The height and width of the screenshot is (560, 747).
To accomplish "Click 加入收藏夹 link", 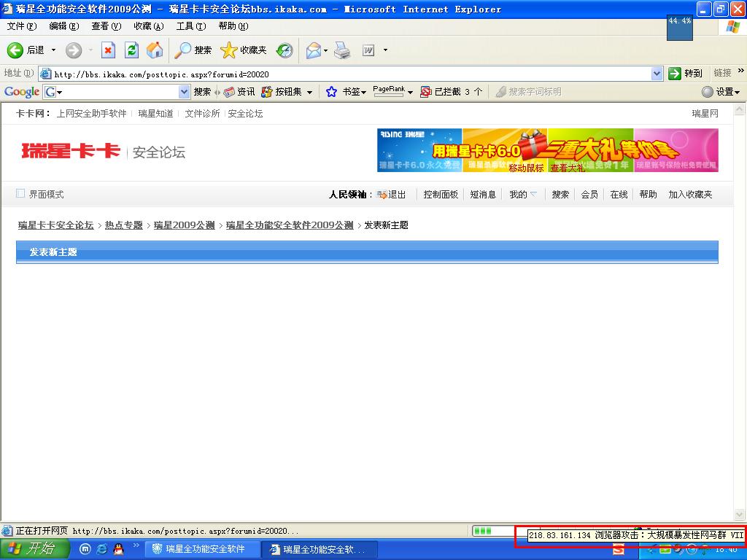I will pyautogui.click(x=690, y=194).
